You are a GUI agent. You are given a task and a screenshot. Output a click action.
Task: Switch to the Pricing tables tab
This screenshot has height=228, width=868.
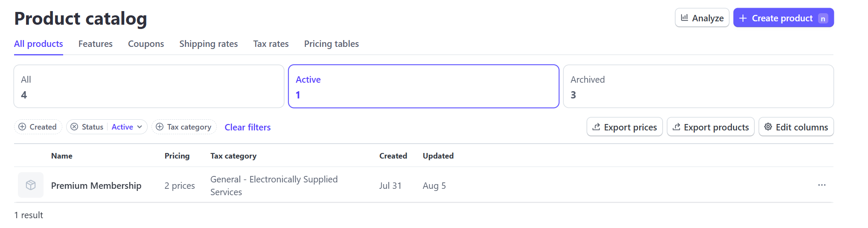pyautogui.click(x=332, y=44)
